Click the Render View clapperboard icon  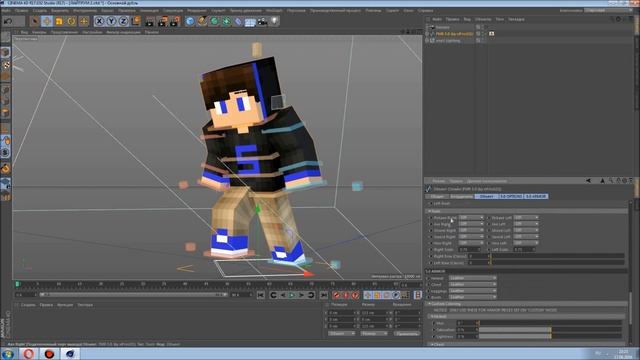point(150,21)
